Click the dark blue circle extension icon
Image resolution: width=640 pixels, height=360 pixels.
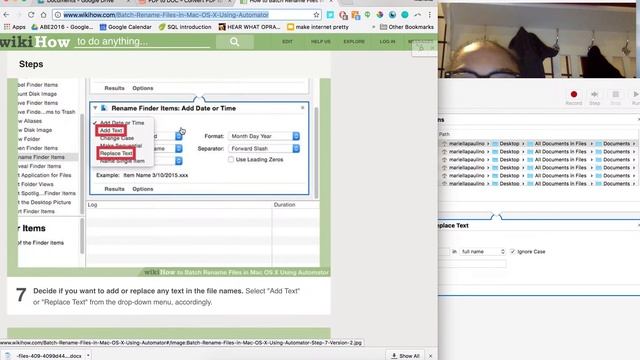[x=392, y=15]
